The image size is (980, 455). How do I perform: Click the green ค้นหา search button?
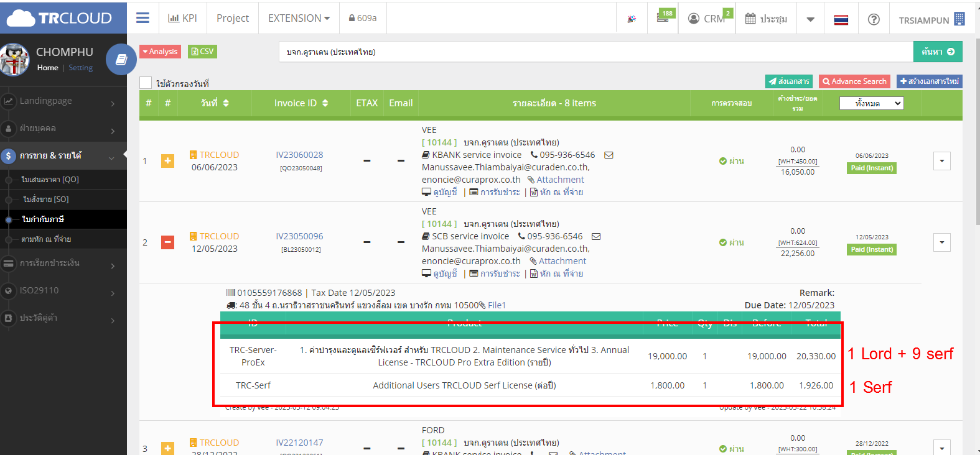click(x=938, y=52)
